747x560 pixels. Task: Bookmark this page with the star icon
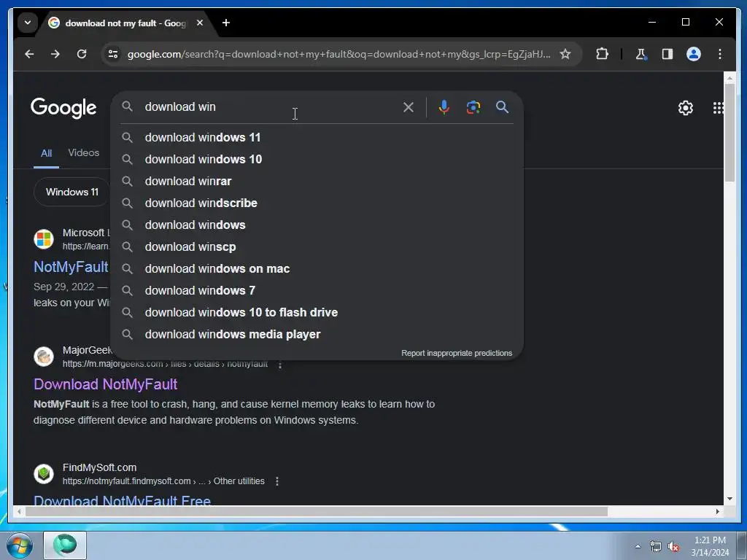point(565,54)
